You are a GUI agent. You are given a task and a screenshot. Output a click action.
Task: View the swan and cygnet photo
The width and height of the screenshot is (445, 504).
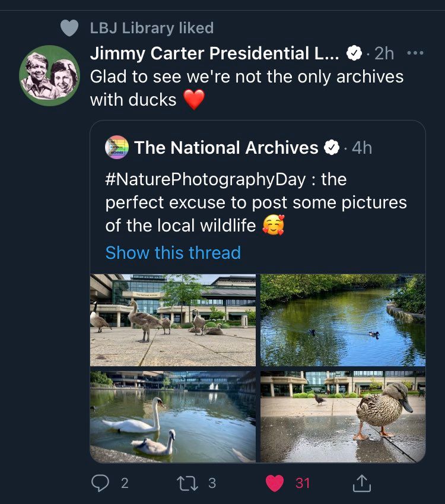click(173, 416)
